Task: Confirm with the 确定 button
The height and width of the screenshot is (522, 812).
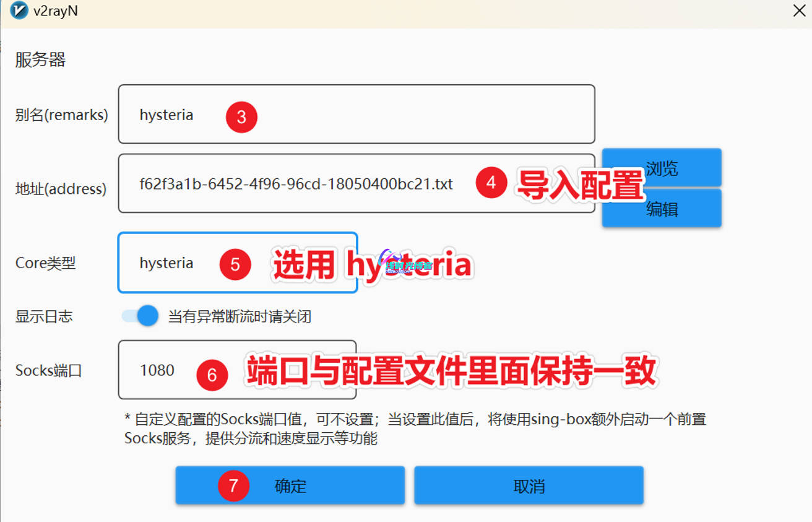Action: [x=290, y=486]
